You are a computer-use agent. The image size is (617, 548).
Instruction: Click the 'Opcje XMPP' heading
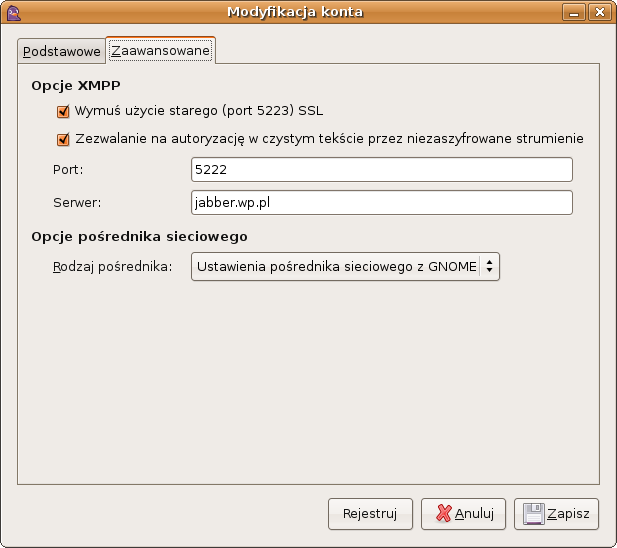(x=76, y=85)
